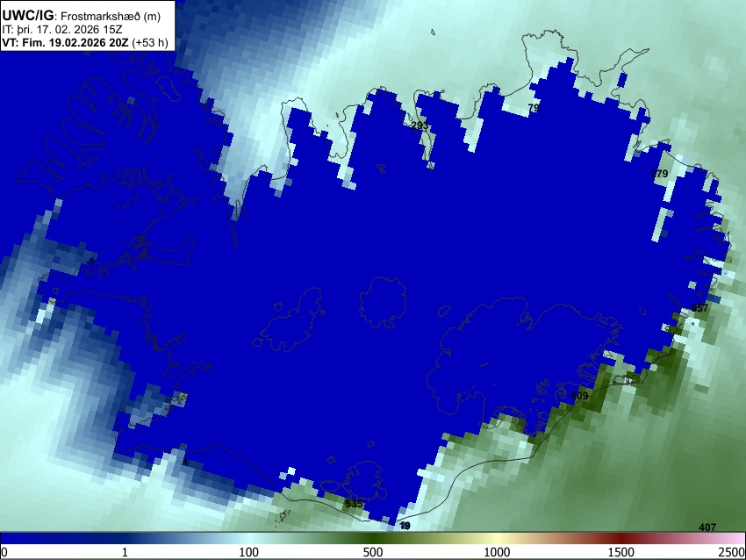Click the 279 station value on map
Viewport: 746px width, 560px height.
(659, 174)
